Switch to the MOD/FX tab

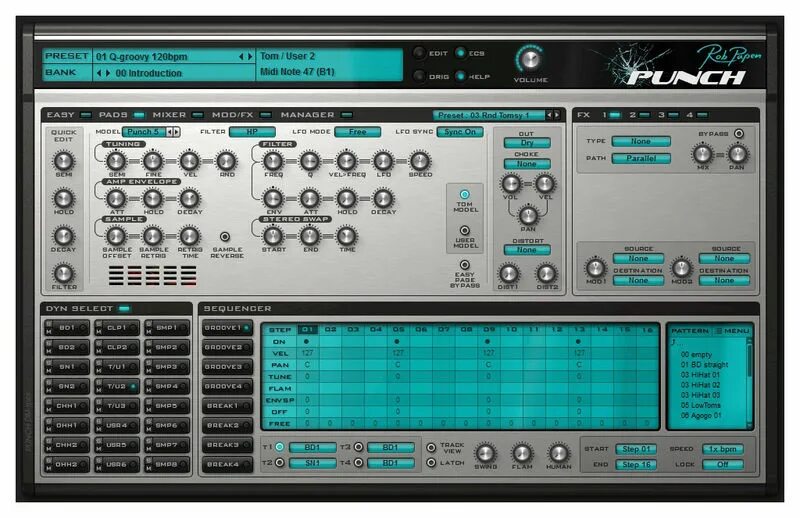241,115
